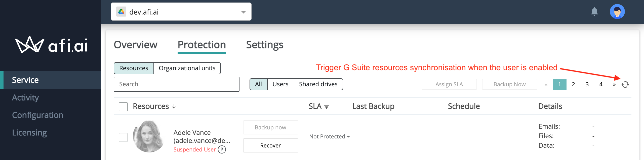Click the Assign SLA button
644x160 pixels.
coord(449,84)
